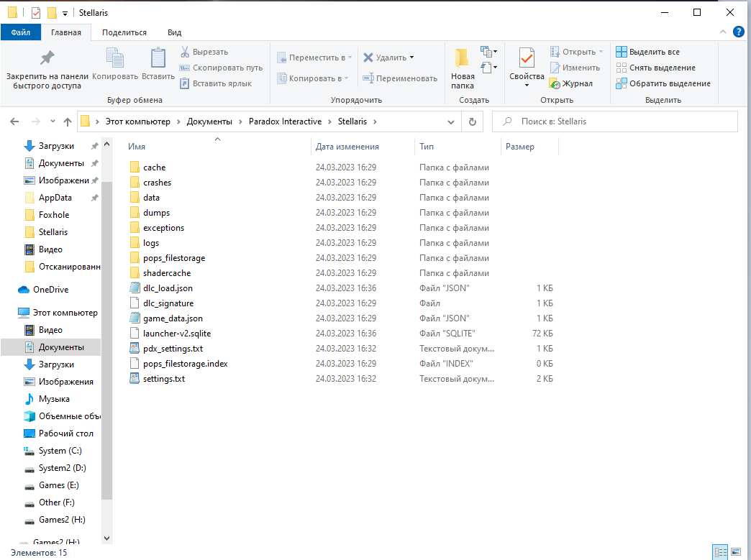
Task: Switch to Главная ribbon tab
Action: [66, 32]
